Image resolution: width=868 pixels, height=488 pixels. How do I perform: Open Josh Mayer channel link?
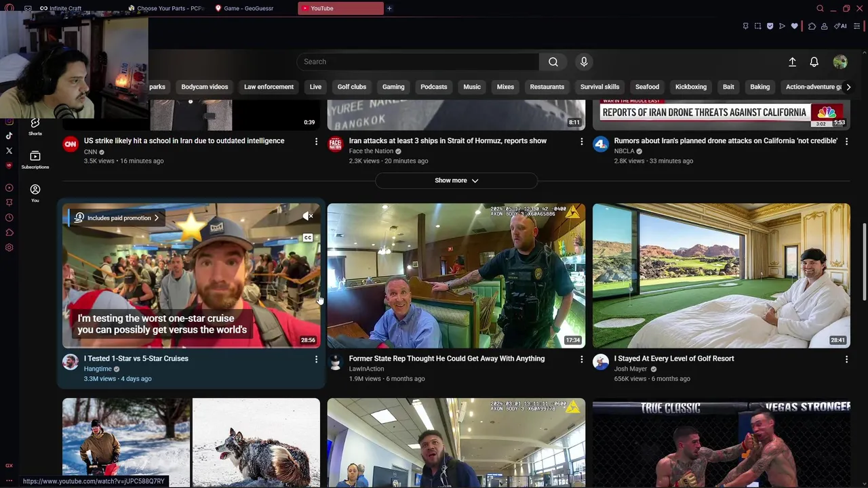point(631,369)
